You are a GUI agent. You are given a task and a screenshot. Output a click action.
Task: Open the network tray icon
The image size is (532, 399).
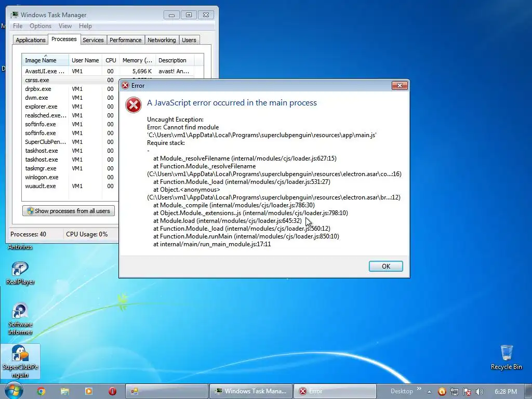pyautogui.click(x=454, y=392)
